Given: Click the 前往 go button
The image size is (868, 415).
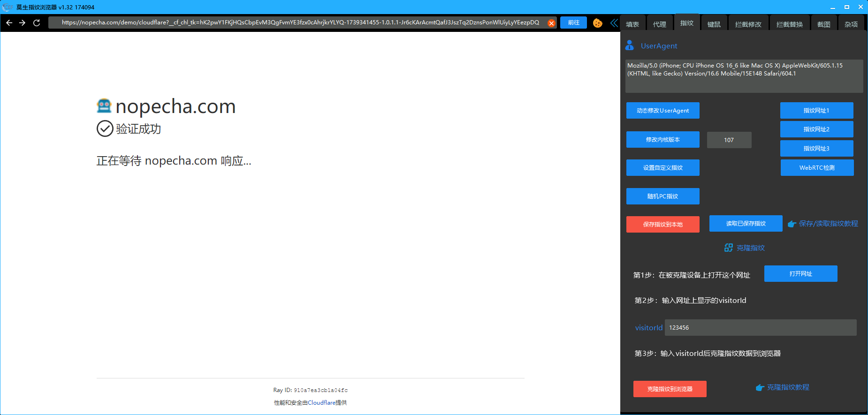Looking at the screenshot, I should point(573,23).
